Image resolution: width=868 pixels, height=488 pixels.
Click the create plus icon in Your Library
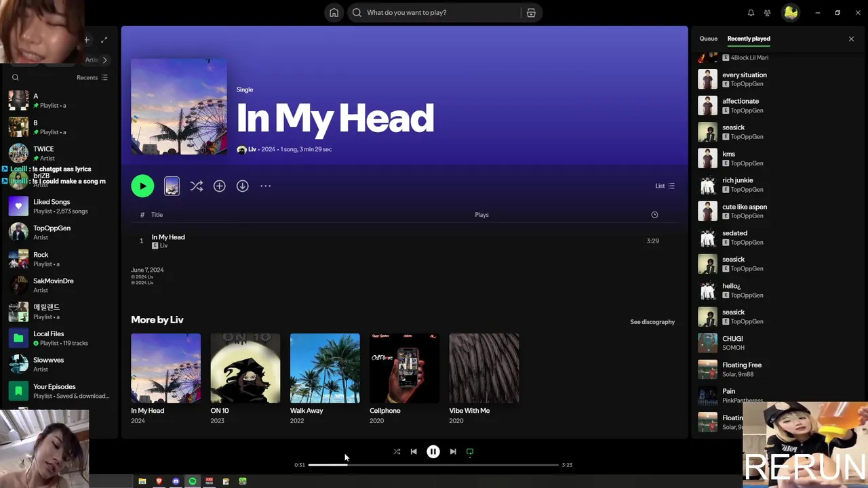click(x=87, y=40)
